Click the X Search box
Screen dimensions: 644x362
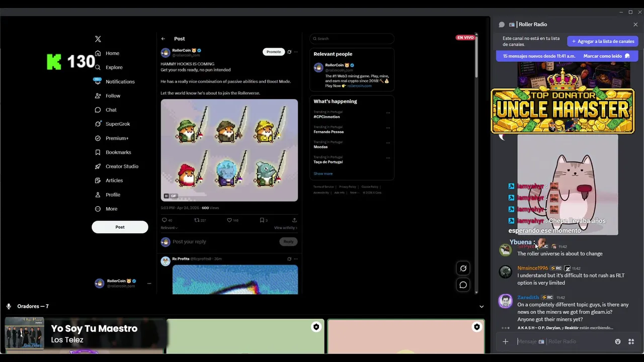[352, 39]
